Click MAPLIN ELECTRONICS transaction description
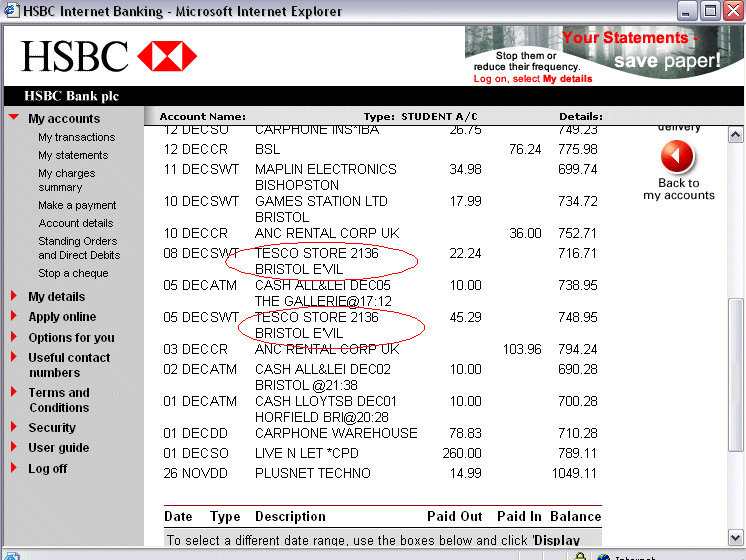The height and width of the screenshot is (560, 746). click(x=325, y=169)
